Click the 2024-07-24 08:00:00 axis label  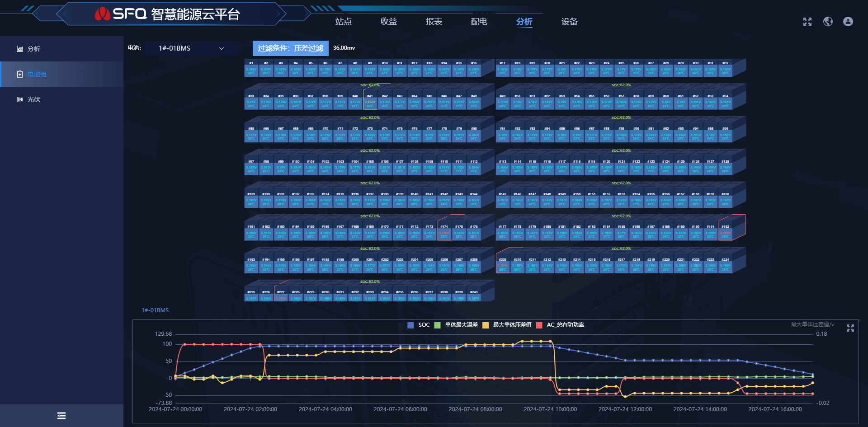click(x=475, y=409)
